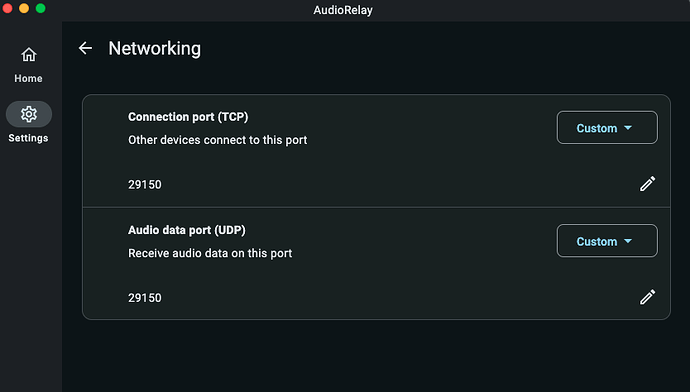Go back using the arrow beside Networking
690x392 pixels.
click(x=85, y=48)
